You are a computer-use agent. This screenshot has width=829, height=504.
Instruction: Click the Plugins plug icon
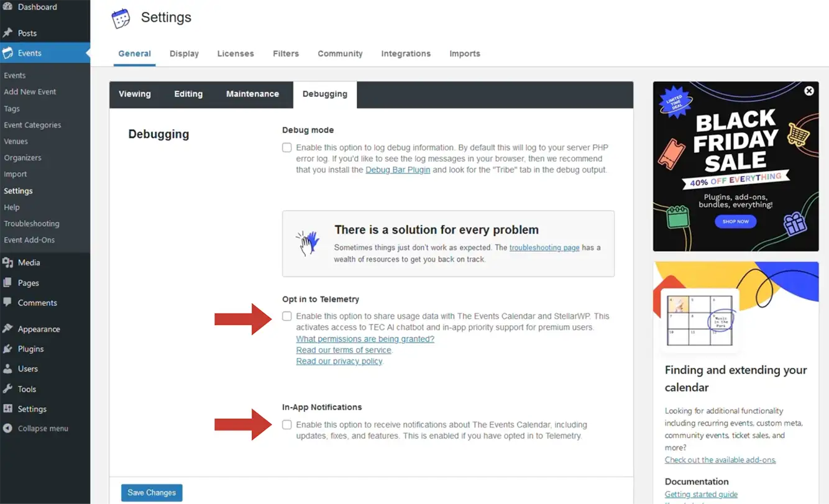7,349
